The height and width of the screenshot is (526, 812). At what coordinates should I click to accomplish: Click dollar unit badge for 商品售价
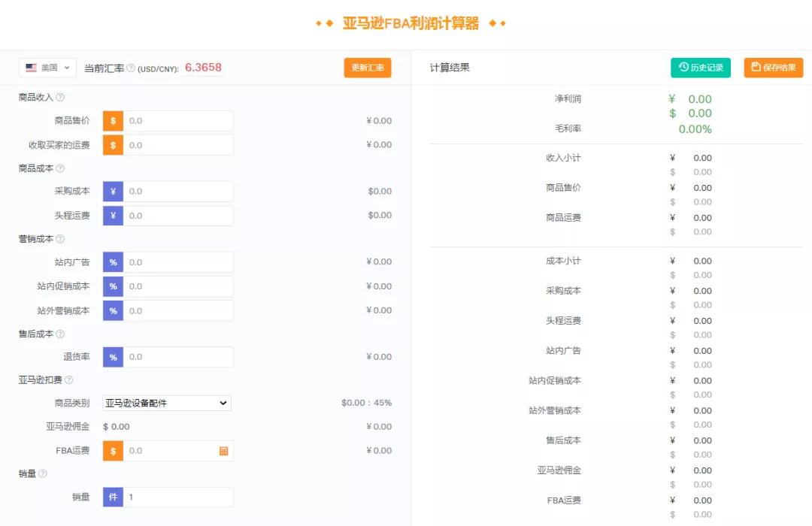(113, 121)
